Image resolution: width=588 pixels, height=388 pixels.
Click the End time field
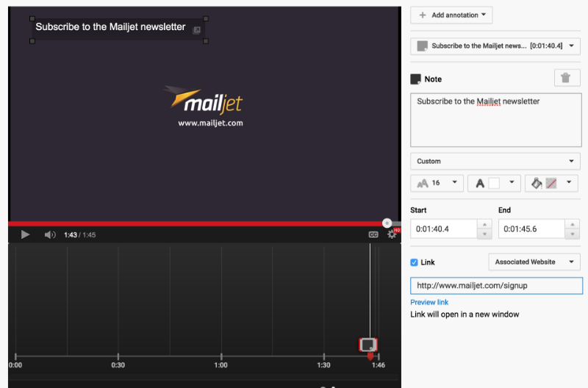pos(531,229)
